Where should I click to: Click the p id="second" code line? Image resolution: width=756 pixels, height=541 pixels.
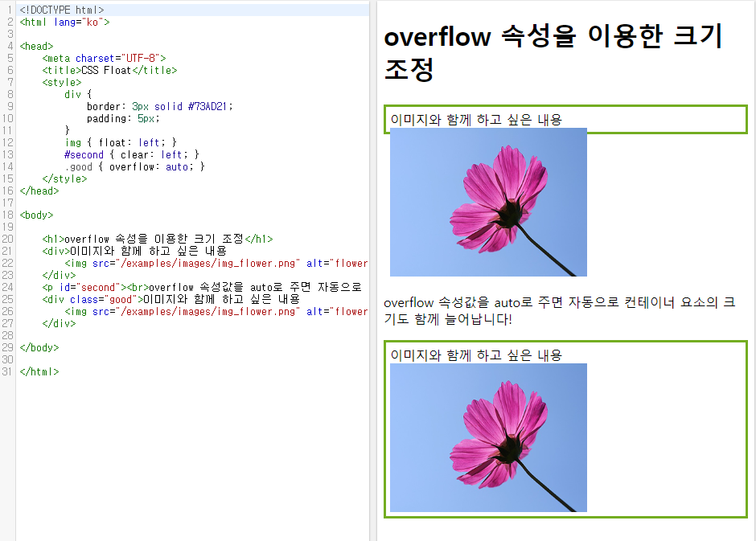tap(202, 287)
